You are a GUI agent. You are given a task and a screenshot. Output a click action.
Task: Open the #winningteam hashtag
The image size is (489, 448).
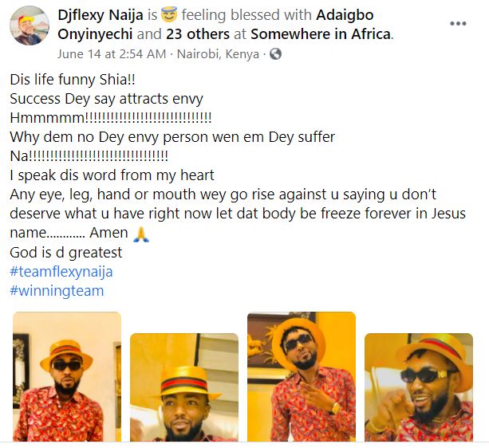(x=57, y=291)
